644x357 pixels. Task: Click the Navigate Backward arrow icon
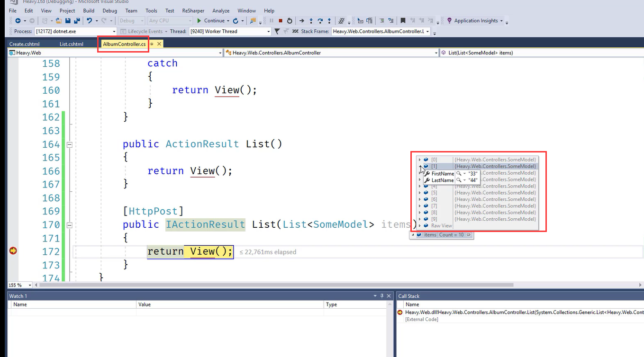click(x=18, y=21)
